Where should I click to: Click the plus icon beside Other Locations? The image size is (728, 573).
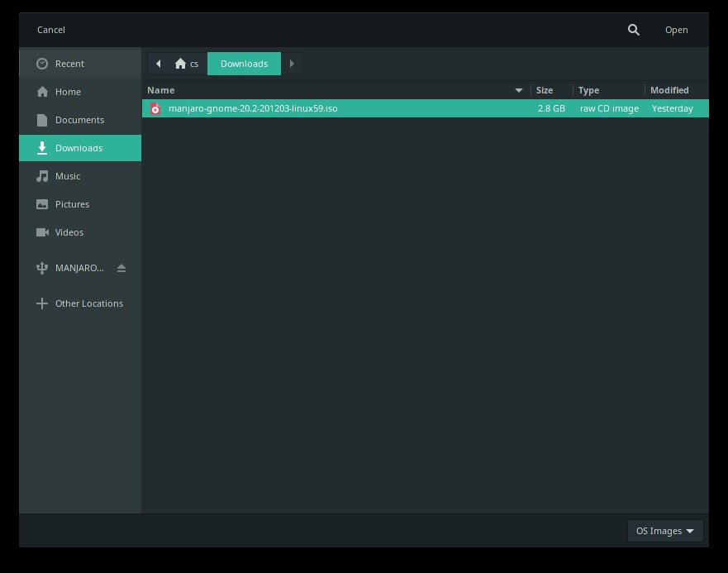(x=42, y=303)
